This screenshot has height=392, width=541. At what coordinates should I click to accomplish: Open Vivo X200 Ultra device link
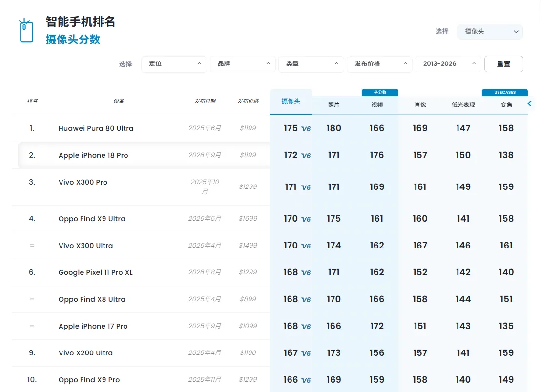[85, 353]
